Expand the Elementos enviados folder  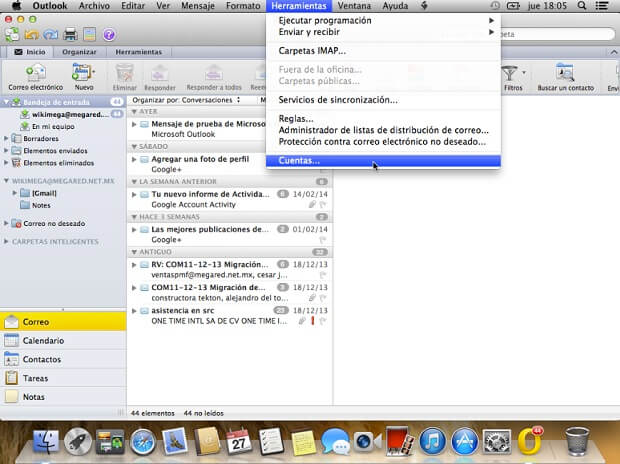6,151
